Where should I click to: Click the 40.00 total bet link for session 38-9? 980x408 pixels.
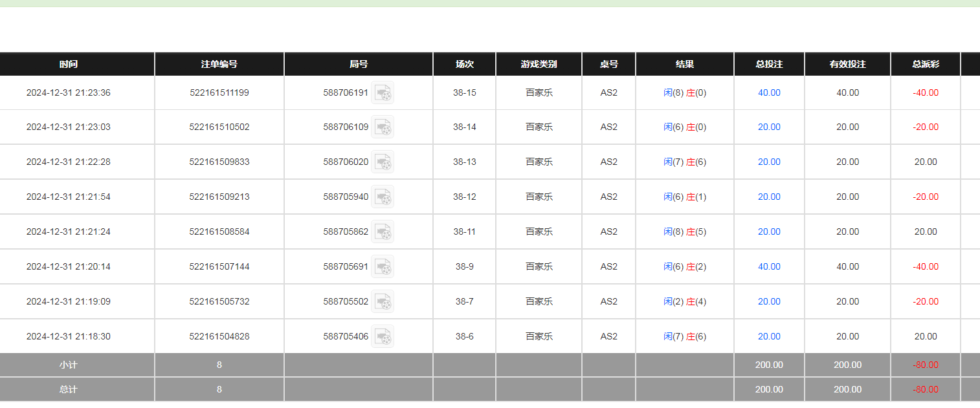[x=769, y=267]
